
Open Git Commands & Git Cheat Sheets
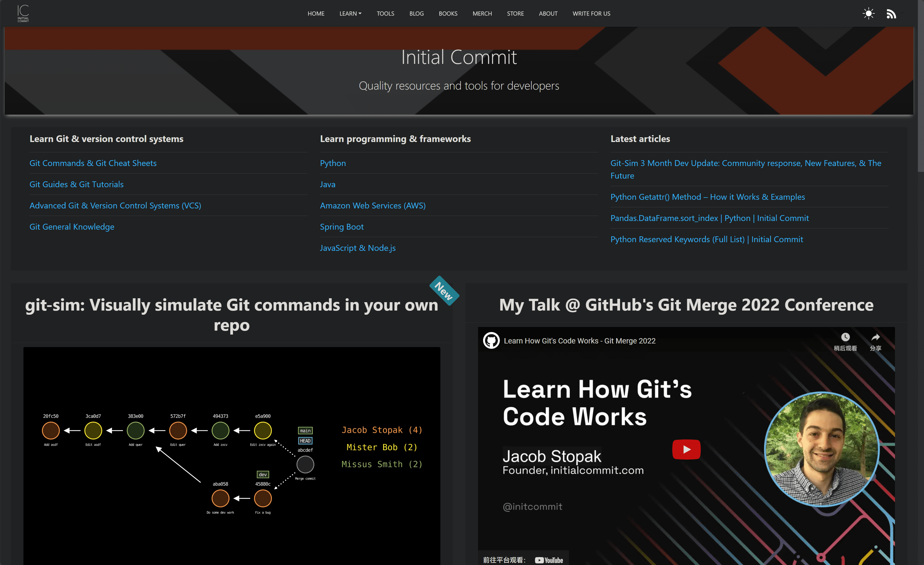tap(93, 163)
